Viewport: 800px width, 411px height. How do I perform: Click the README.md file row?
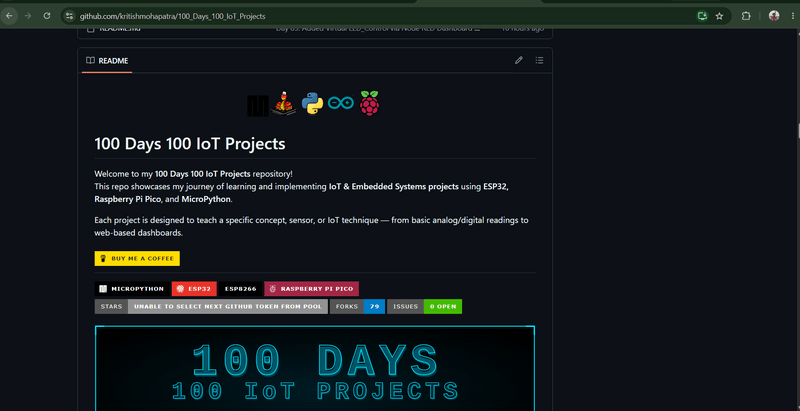tap(315, 31)
